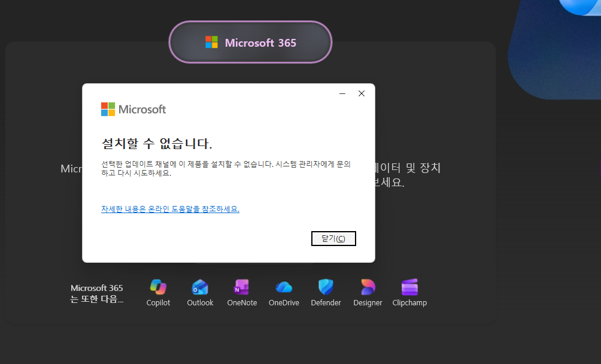Click the four-color logo on Microsoft 365 pill
This screenshot has width=601, height=364.
click(x=211, y=42)
